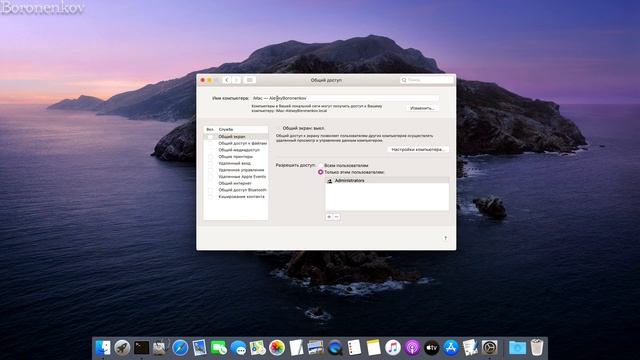Show all preferences grid button
This screenshot has width=640, height=360.
[x=250, y=80]
